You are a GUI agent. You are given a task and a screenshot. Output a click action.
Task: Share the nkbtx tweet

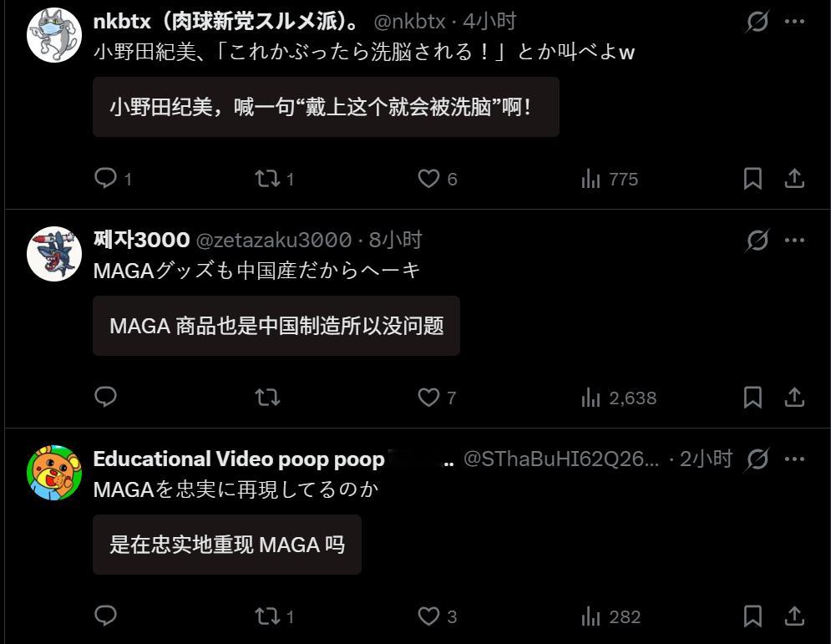tap(794, 179)
